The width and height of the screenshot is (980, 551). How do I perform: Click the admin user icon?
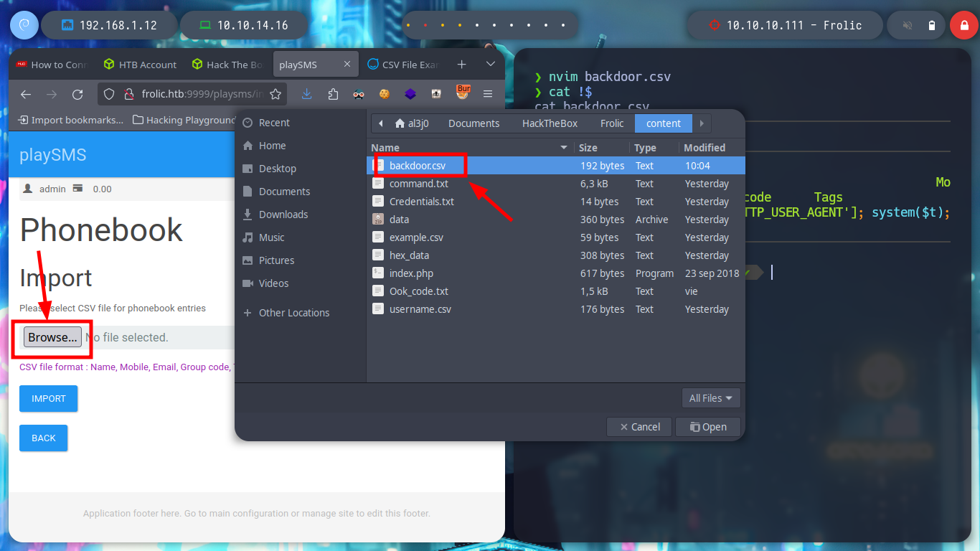[28, 189]
